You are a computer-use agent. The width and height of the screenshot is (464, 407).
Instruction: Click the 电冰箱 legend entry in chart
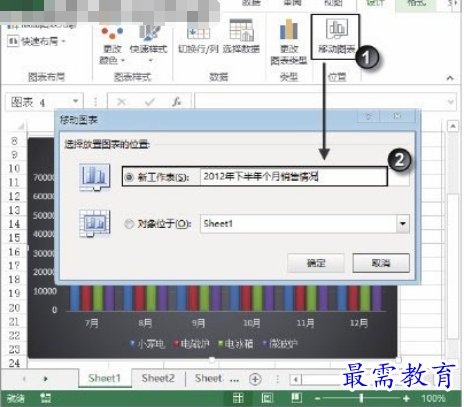click(x=235, y=344)
